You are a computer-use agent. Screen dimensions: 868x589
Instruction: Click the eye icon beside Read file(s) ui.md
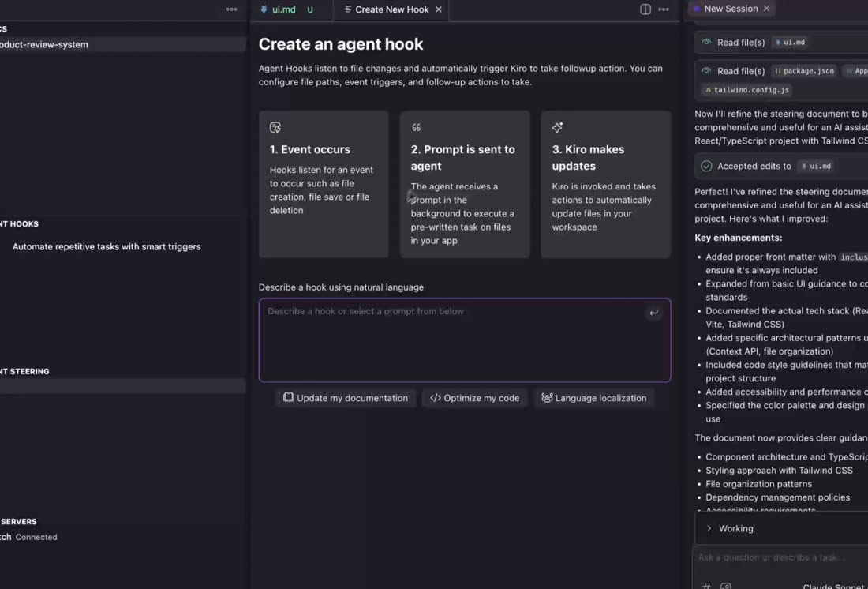pos(706,42)
